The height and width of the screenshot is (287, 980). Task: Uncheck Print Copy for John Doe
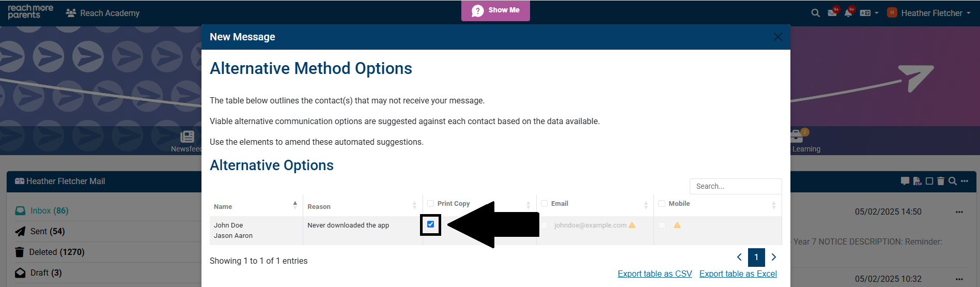click(x=430, y=224)
